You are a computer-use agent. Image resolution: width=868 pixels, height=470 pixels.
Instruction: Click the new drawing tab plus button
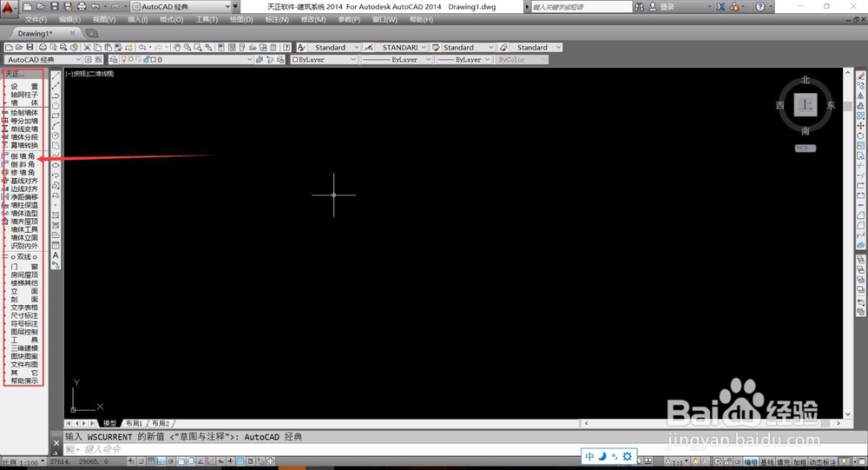(x=91, y=33)
